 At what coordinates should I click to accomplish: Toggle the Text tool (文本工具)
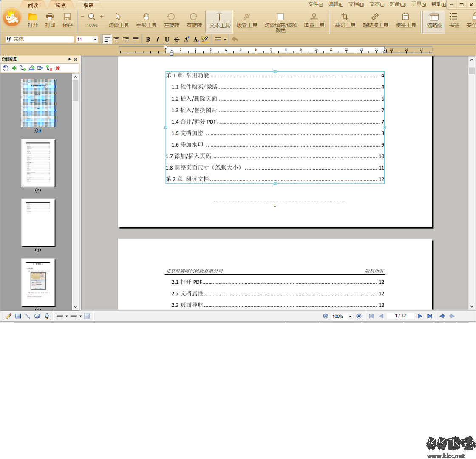(219, 21)
